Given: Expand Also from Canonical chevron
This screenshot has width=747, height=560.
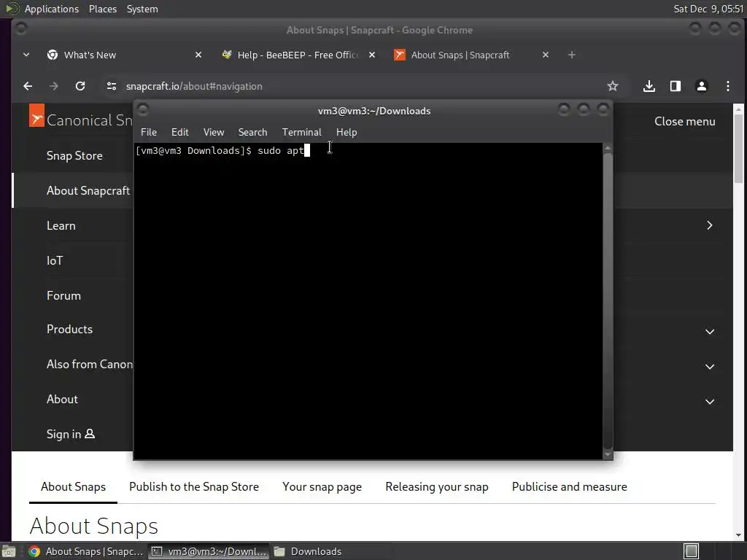Looking at the screenshot, I should [709, 366].
